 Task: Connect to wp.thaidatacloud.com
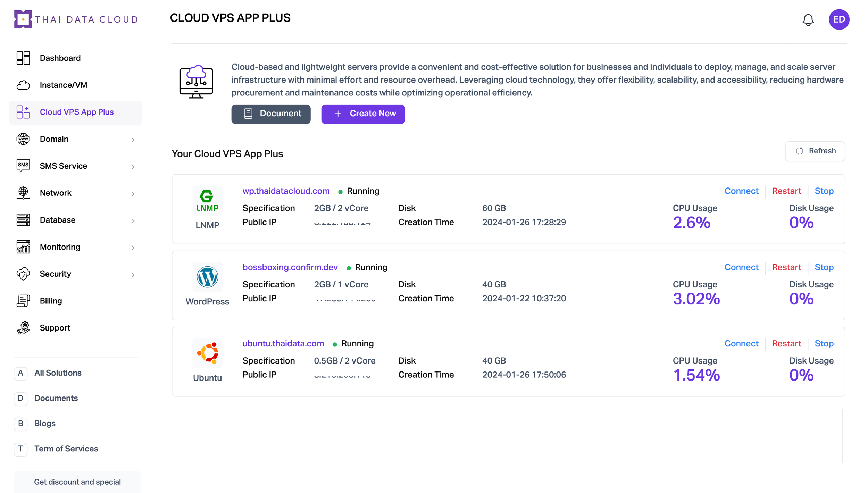[x=741, y=191]
